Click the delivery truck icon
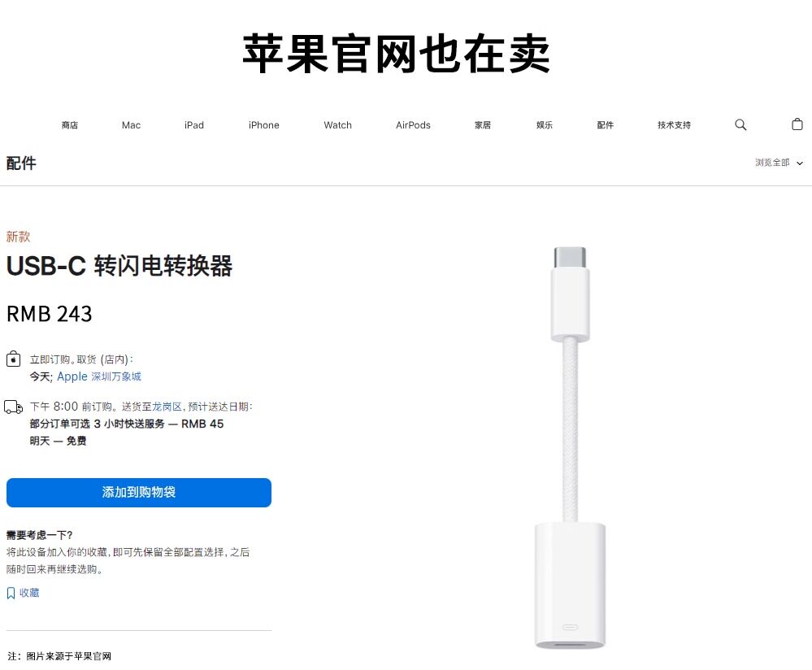Screen dimensions: 812x670 click(14, 407)
